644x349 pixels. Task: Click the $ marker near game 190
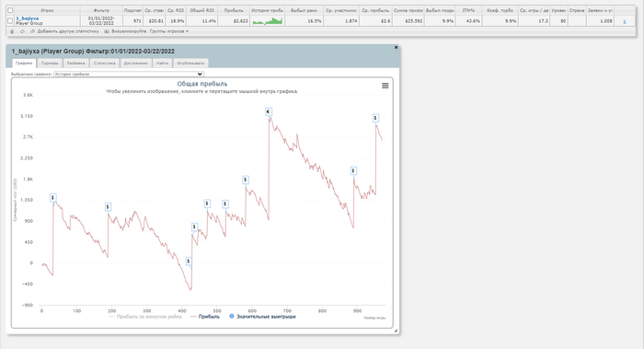(108, 207)
